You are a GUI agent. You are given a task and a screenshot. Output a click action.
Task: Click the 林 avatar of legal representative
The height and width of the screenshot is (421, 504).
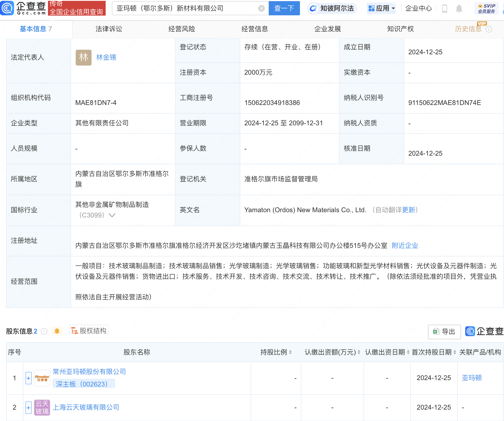coord(84,57)
